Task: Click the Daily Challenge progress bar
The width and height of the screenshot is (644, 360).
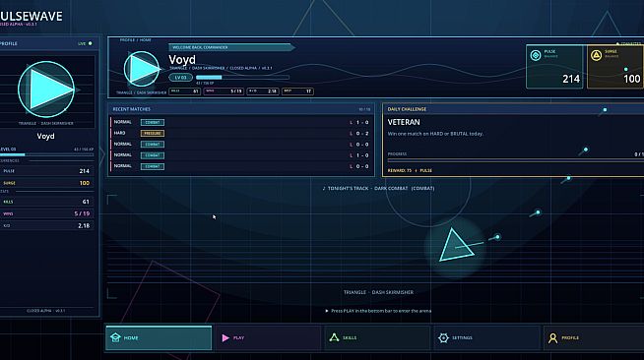Action: click(515, 160)
